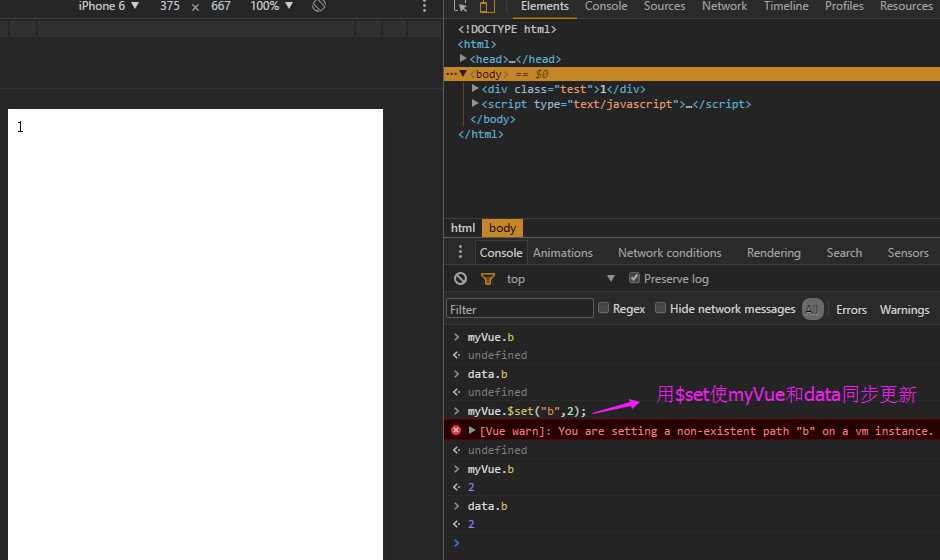The height and width of the screenshot is (560, 940).
Task: Switch to the top Console panel tab
Action: (606, 7)
